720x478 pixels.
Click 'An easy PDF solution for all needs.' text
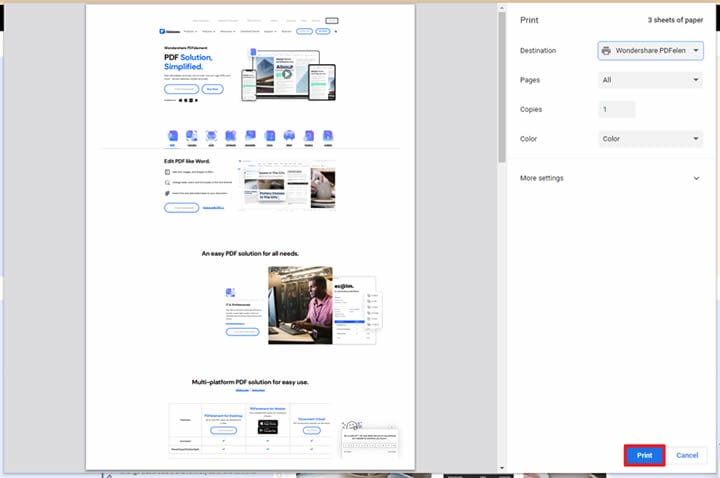[250, 253]
